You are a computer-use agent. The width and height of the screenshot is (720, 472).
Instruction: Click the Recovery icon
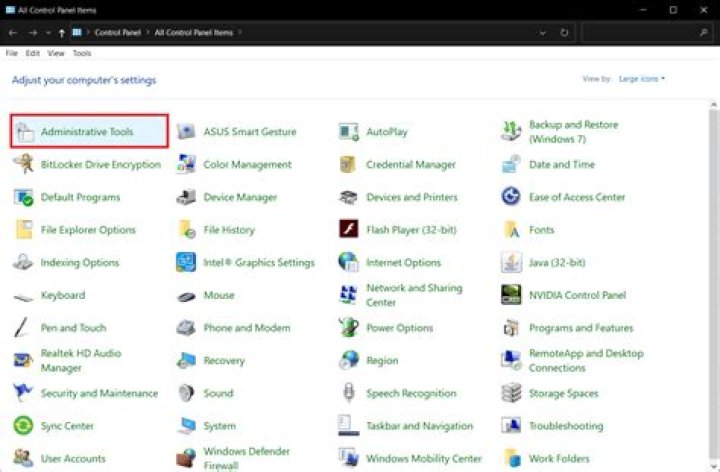point(186,361)
